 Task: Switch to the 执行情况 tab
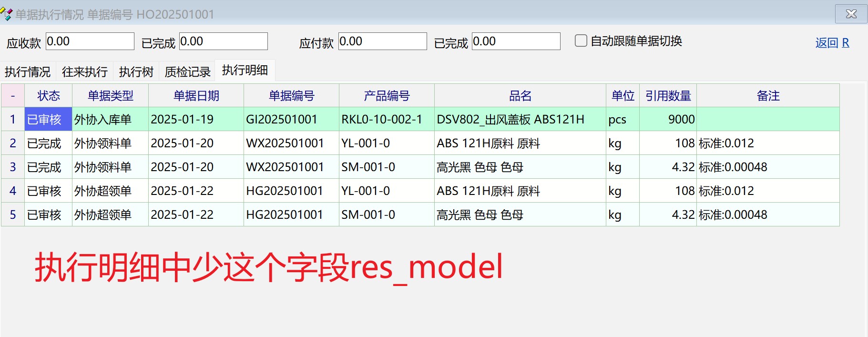(x=28, y=72)
